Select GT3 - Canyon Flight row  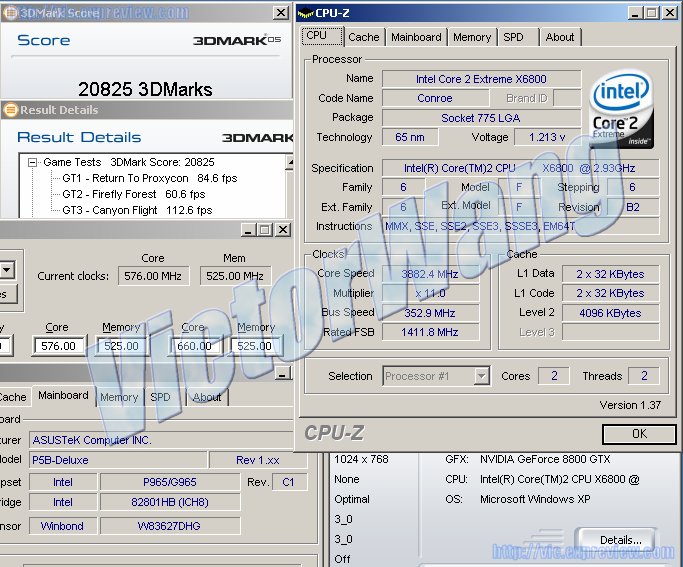(137, 210)
